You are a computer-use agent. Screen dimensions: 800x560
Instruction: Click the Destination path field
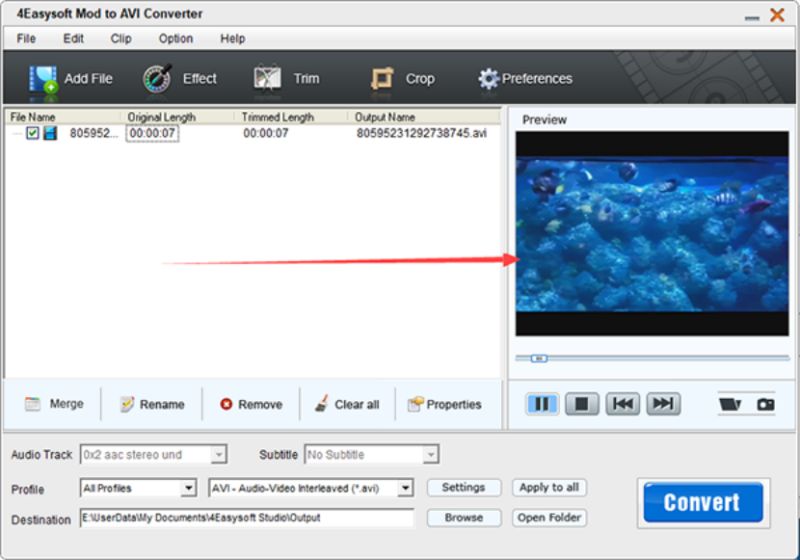pos(247,518)
